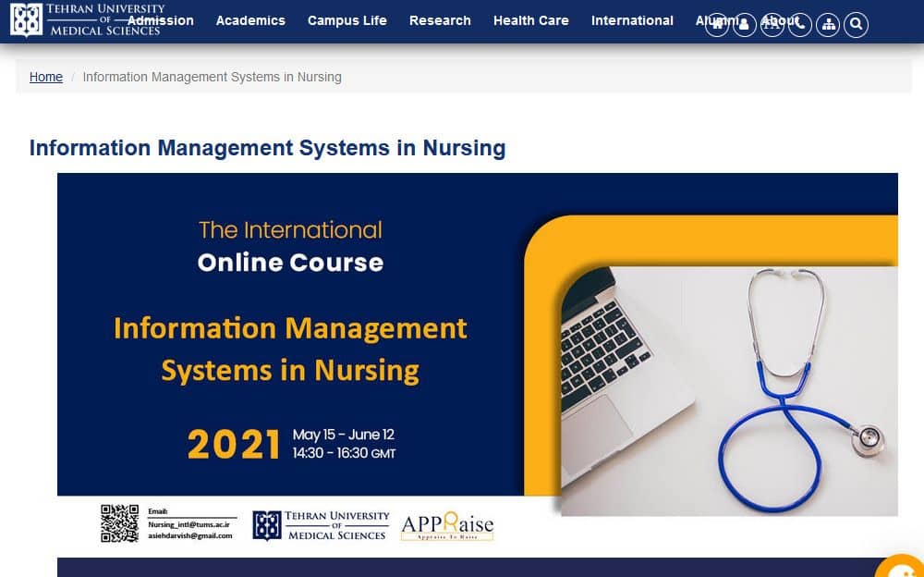Click the APPRaise logo in banner

447,526
